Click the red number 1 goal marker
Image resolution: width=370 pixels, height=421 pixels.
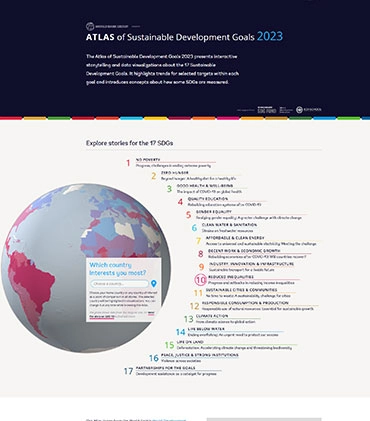click(x=128, y=163)
